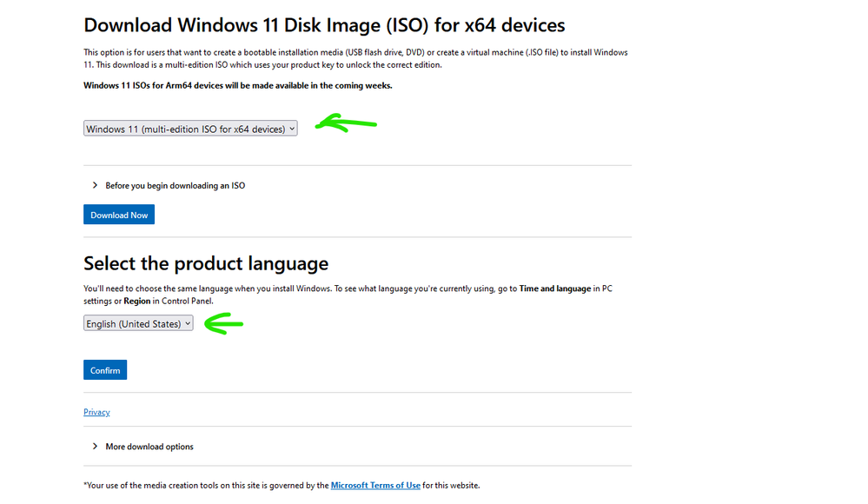Viewport: 868px width, 504px height.
Task: Click the media creation tools footnote text
Action: [206, 486]
